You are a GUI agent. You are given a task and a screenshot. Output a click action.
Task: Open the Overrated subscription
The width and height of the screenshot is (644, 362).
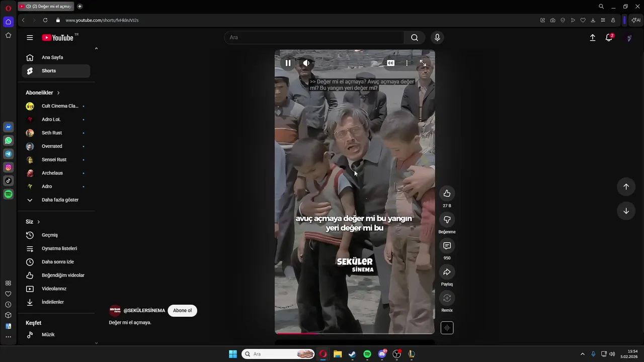56,146
